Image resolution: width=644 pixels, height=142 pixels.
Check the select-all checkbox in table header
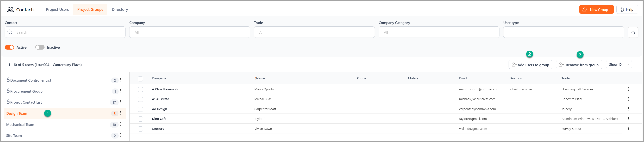click(141, 79)
